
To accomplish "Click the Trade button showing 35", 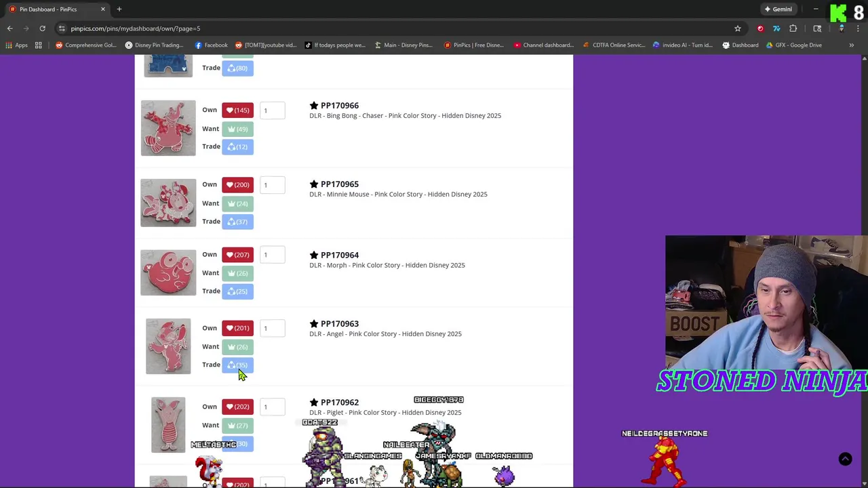I will [x=237, y=365].
